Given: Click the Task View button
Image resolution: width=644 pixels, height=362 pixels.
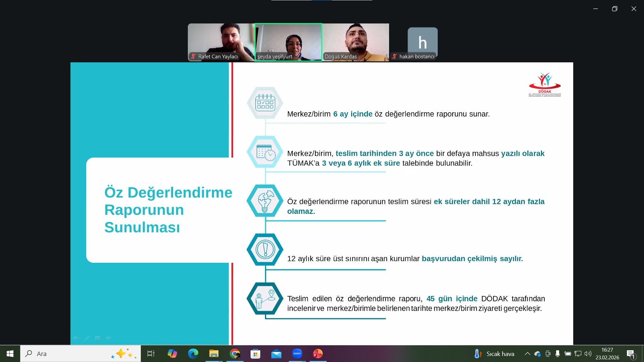Looking at the screenshot, I should (151, 354).
